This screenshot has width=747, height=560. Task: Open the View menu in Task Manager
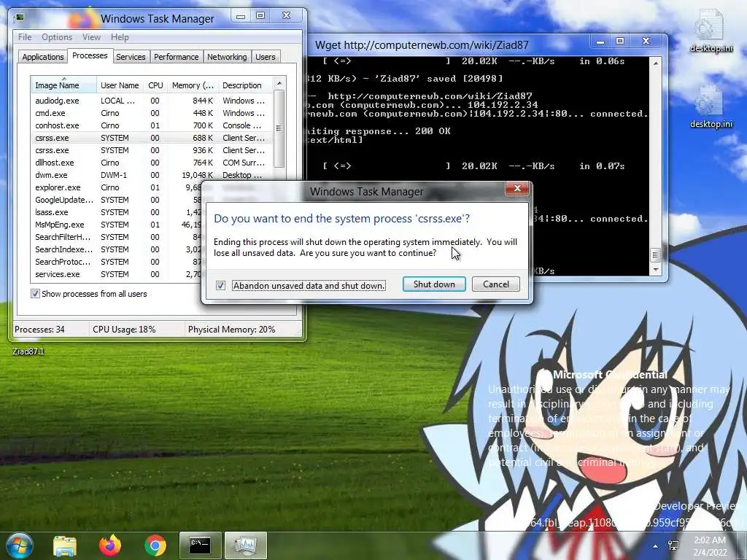[91, 37]
